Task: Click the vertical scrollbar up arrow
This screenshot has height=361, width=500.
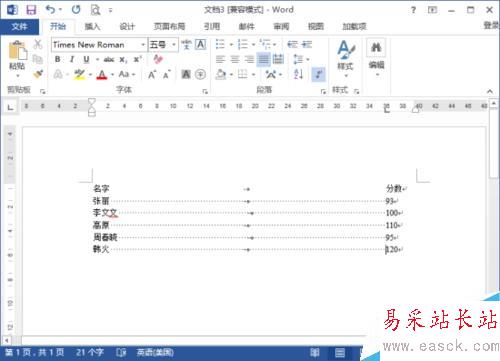Action: pyautogui.click(x=493, y=104)
